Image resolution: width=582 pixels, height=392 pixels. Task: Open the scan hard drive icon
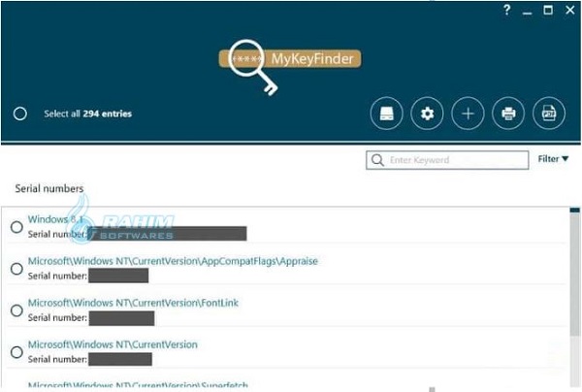[x=386, y=114]
